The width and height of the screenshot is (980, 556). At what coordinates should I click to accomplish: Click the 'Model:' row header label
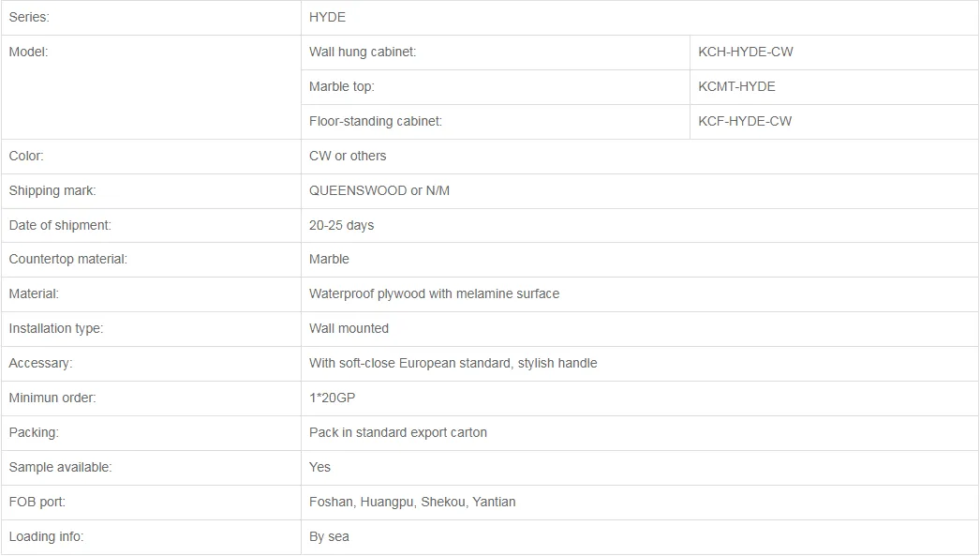[28, 52]
